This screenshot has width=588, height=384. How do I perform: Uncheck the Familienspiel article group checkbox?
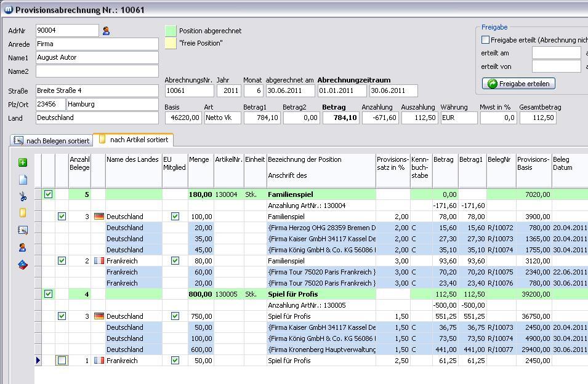49,194
